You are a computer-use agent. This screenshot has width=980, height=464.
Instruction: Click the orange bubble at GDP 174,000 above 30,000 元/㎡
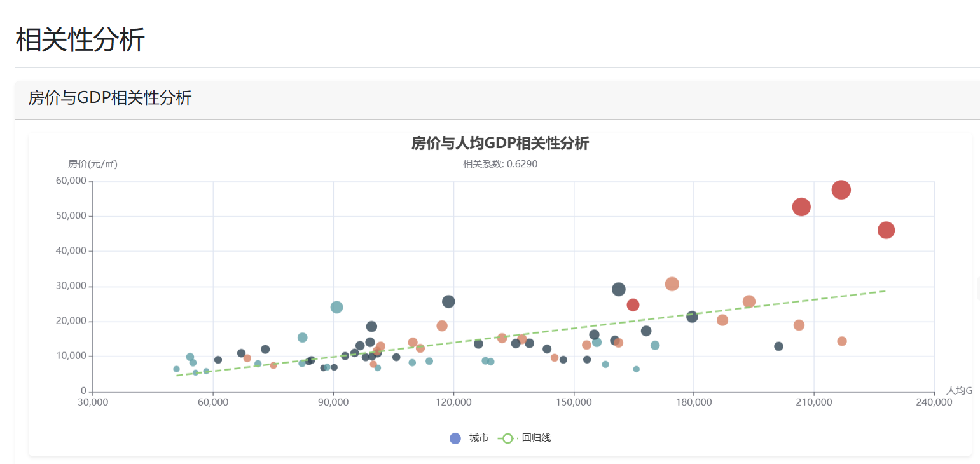click(672, 284)
